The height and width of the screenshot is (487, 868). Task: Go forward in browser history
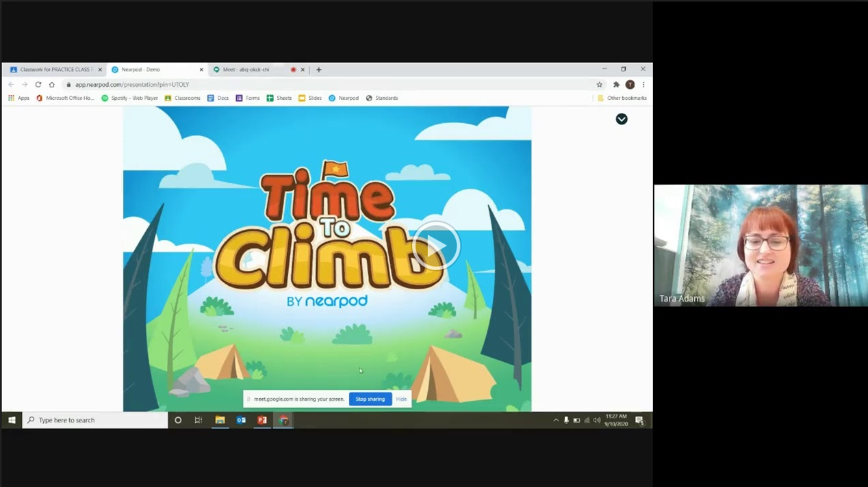(25, 85)
